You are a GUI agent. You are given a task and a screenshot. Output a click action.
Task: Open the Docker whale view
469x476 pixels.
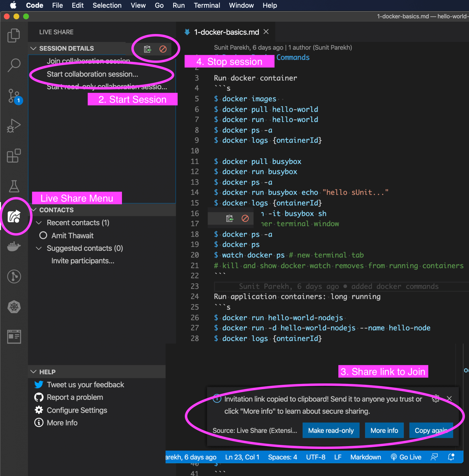point(14,246)
